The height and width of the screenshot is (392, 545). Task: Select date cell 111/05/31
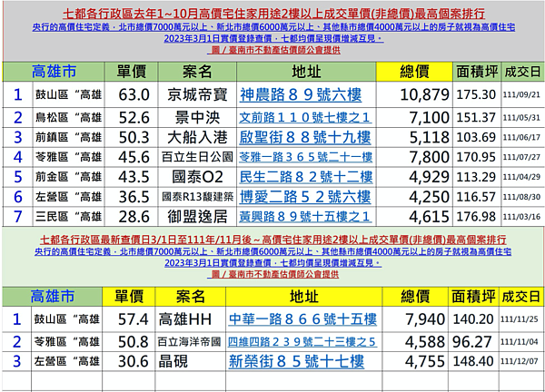(521, 118)
